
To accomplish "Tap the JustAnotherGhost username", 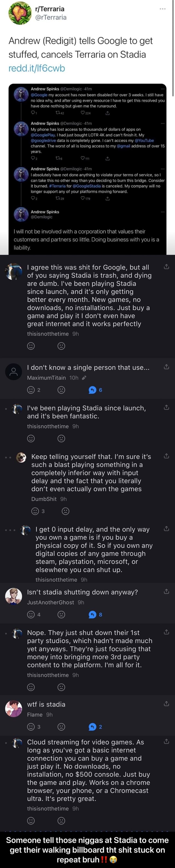I will 51,602.
